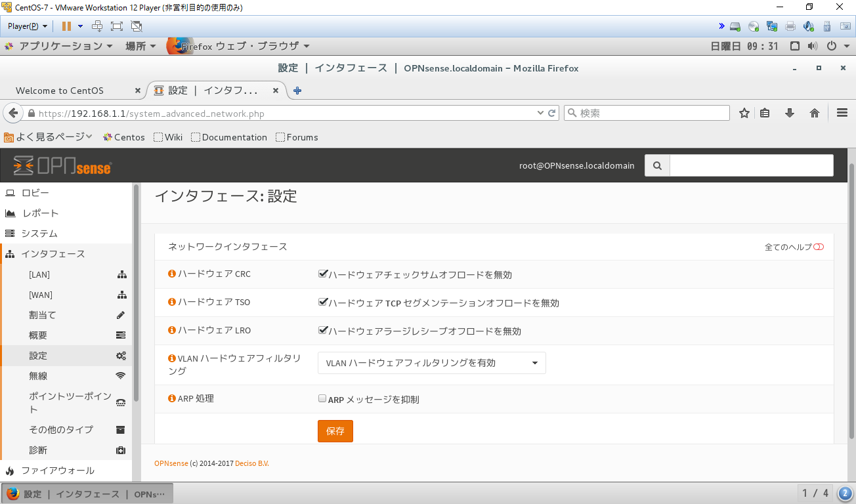Click the wireless icon next to 無線

(x=121, y=375)
